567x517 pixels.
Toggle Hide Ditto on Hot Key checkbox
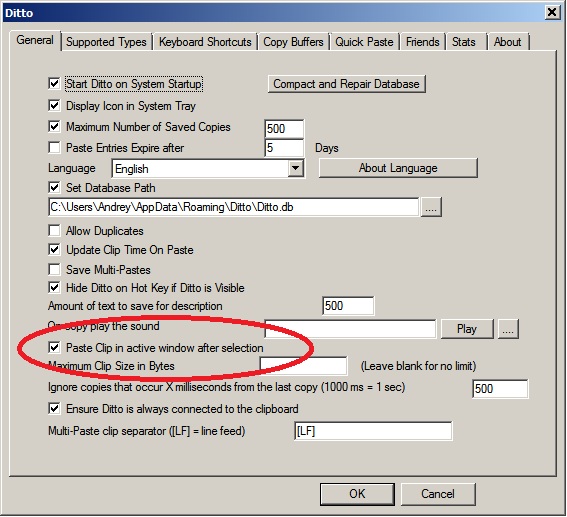tap(54, 288)
